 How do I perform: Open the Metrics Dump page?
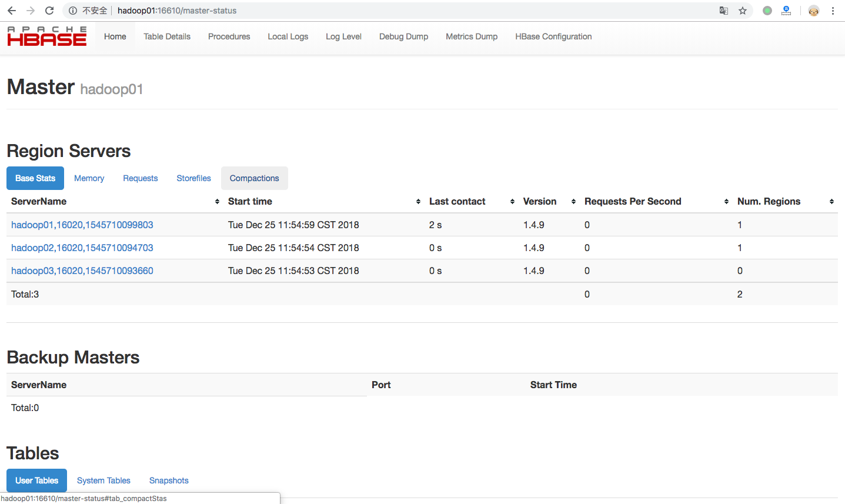[472, 36]
